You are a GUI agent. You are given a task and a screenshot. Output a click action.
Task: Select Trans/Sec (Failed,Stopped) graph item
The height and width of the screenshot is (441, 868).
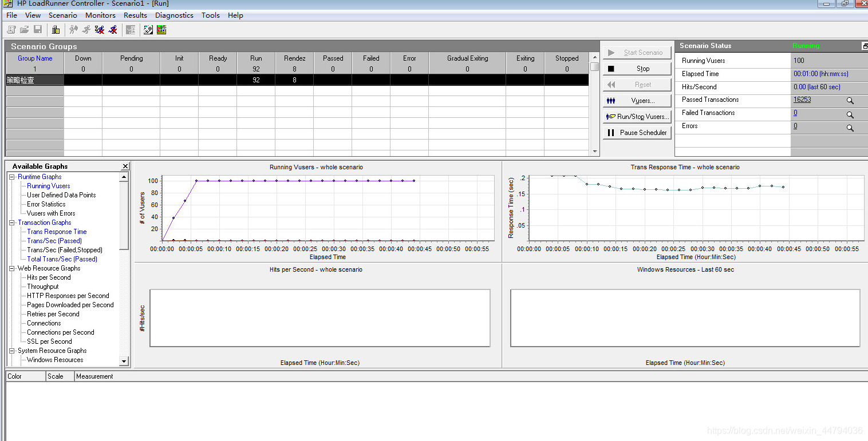(65, 250)
